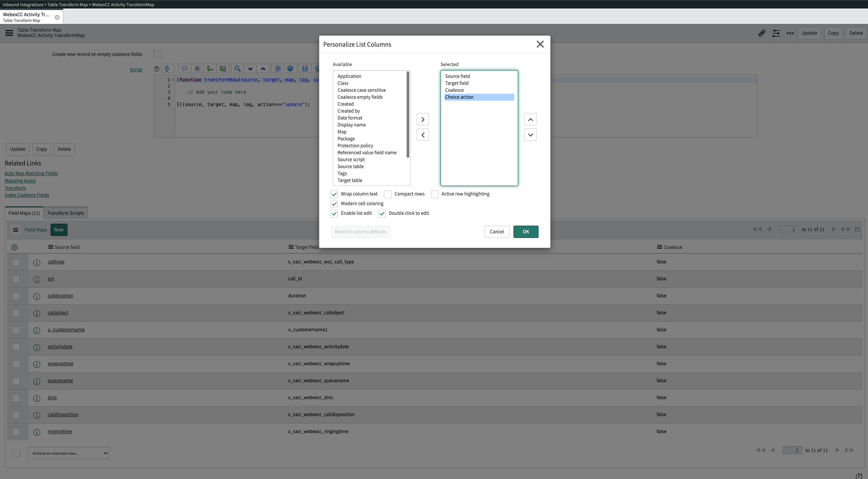The height and width of the screenshot is (479, 868).
Task: Move selected column right with add arrow
Action: click(x=423, y=120)
